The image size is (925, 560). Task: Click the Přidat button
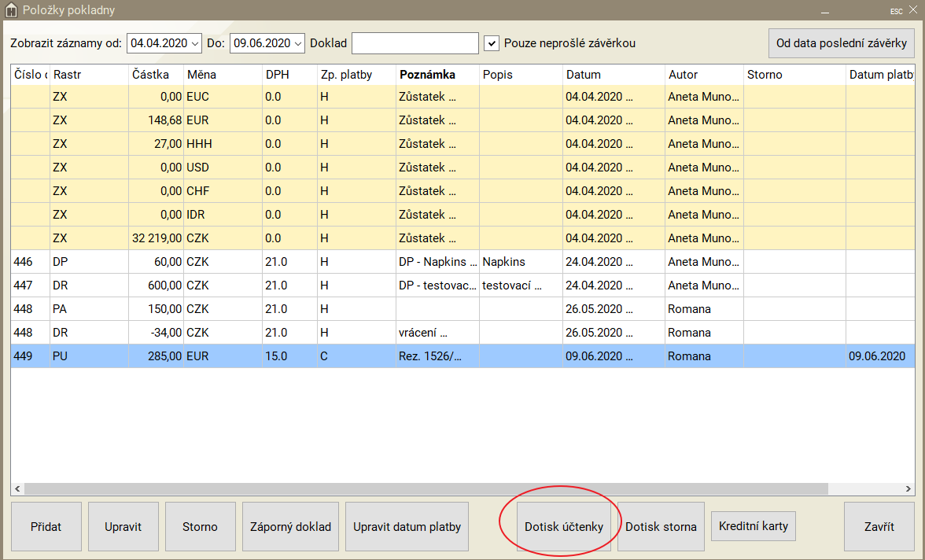46,527
